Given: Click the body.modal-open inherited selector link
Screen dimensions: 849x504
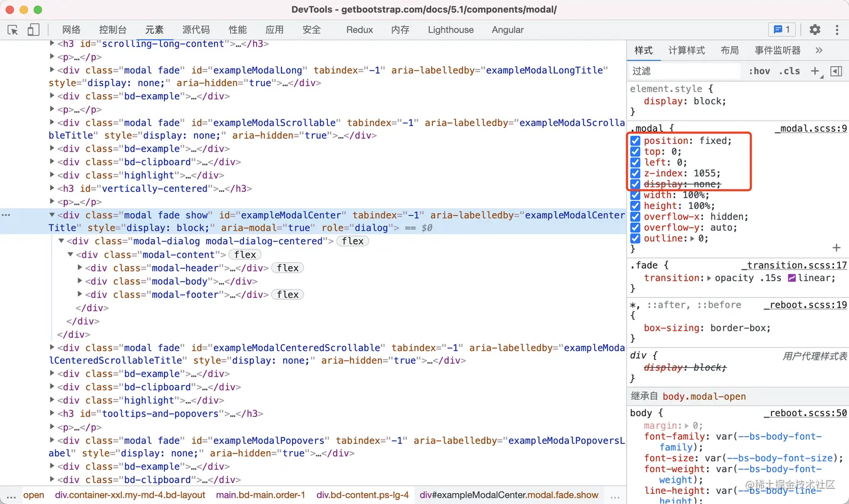Looking at the screenshot, I should [704, 396].
